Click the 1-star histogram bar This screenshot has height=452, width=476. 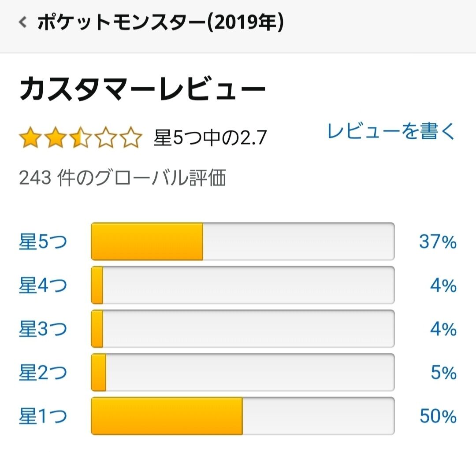pyautogui.click(x=243, y=416)
